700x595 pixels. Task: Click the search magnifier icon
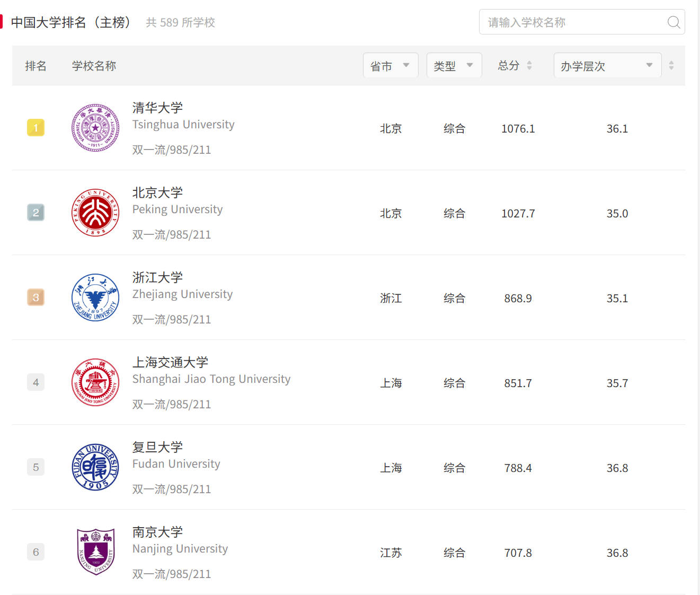[x=674, y=22]
